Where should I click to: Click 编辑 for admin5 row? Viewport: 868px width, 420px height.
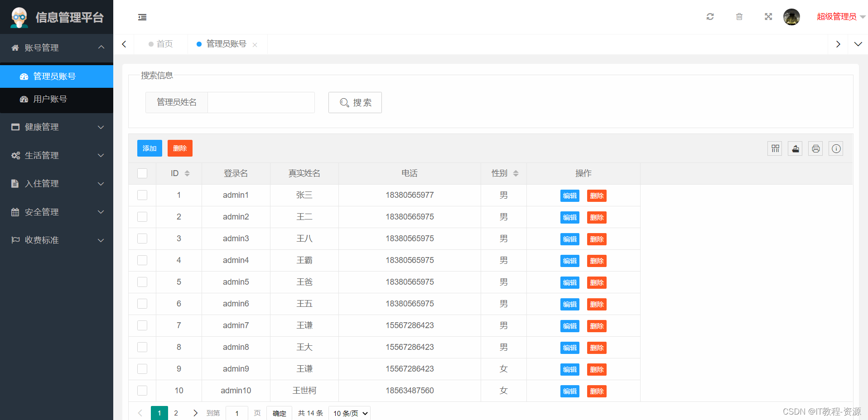click(570, 282)
